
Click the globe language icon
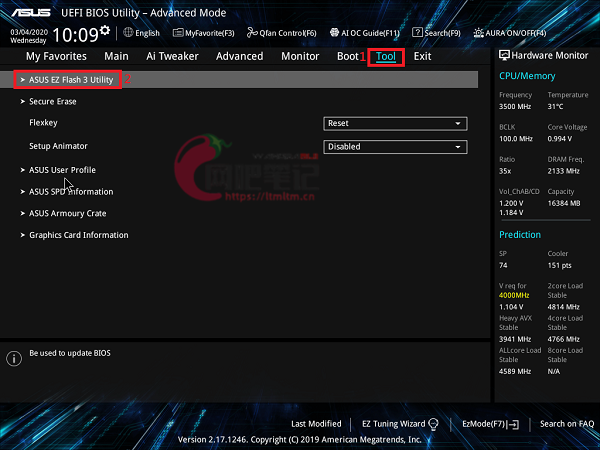128,33
